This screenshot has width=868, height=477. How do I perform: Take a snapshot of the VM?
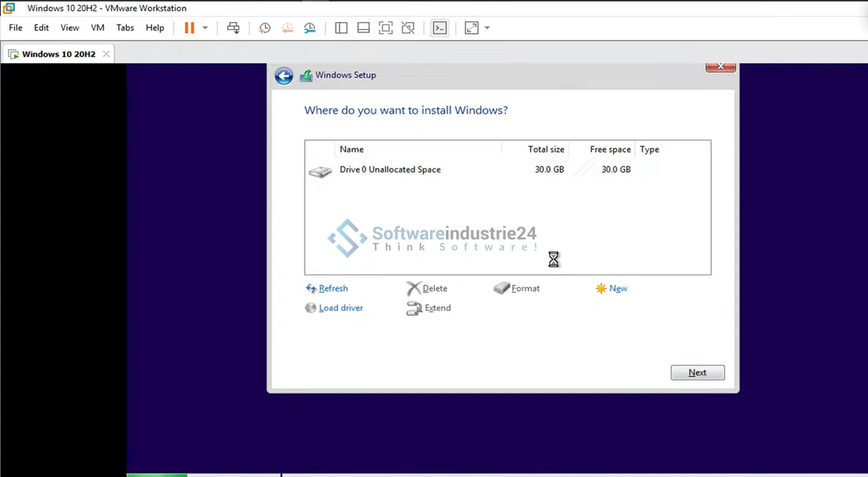pos(265,28)
